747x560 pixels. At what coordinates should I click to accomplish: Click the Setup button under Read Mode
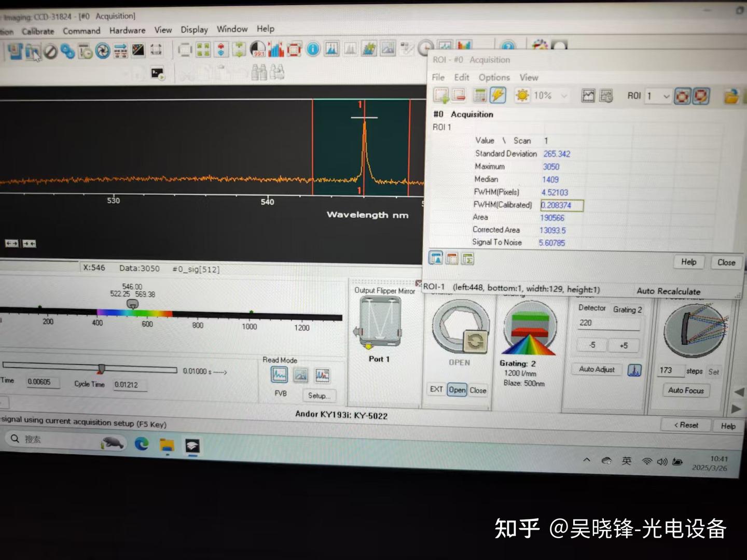(x=320, y=396)
